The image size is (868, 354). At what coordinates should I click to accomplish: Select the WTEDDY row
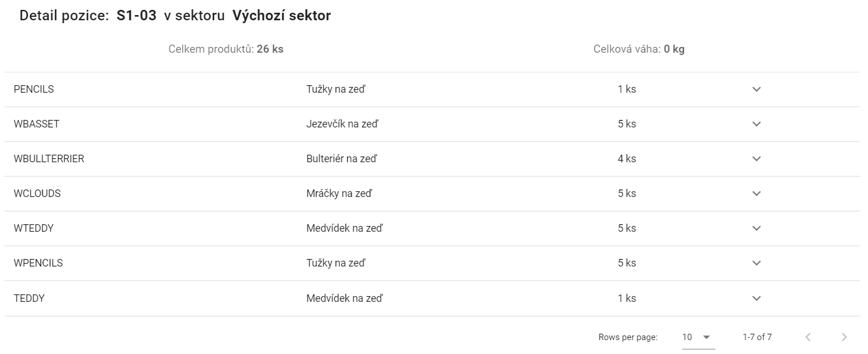pos(432,228)
